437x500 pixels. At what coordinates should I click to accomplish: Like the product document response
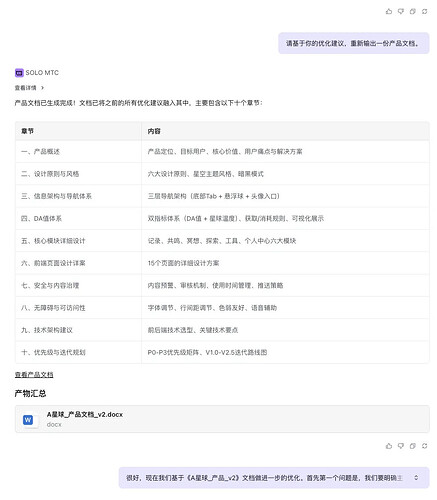click(x=389, y=446)
